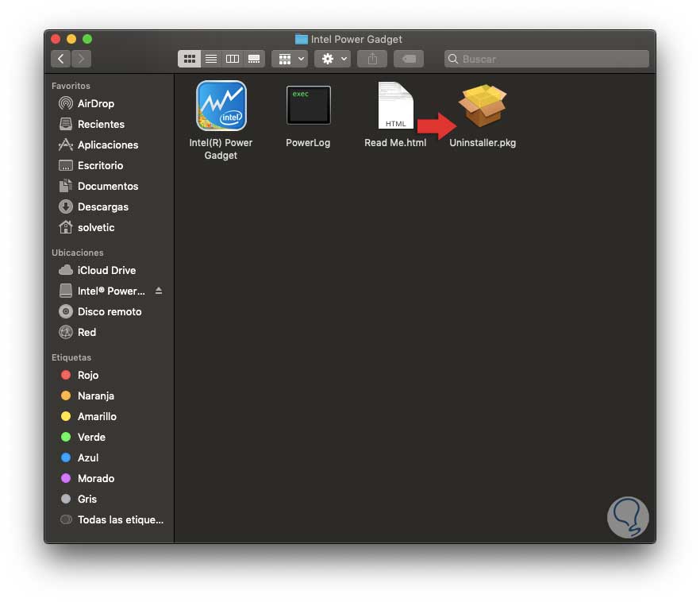This screenshot has height=602, width=700.
Task: Click the Intel Power Gadget window title
Action: point(356,39)
